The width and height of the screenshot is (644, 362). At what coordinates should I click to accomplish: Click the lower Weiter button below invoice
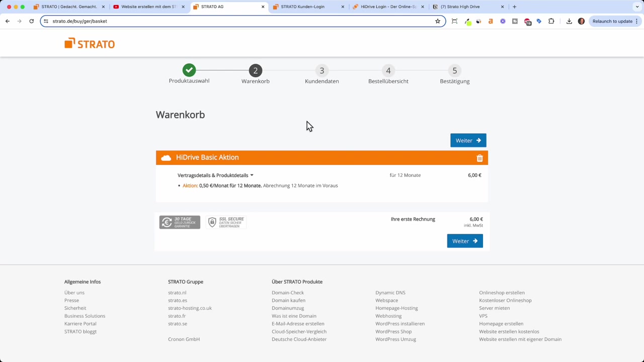pyautogui.click(x=465, y=241)
